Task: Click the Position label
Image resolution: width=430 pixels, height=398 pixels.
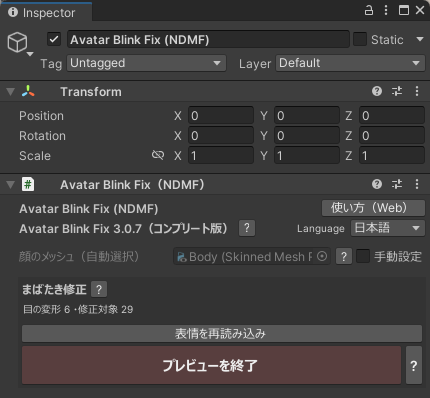Action: pyautogui.click(x=41, y=116)
